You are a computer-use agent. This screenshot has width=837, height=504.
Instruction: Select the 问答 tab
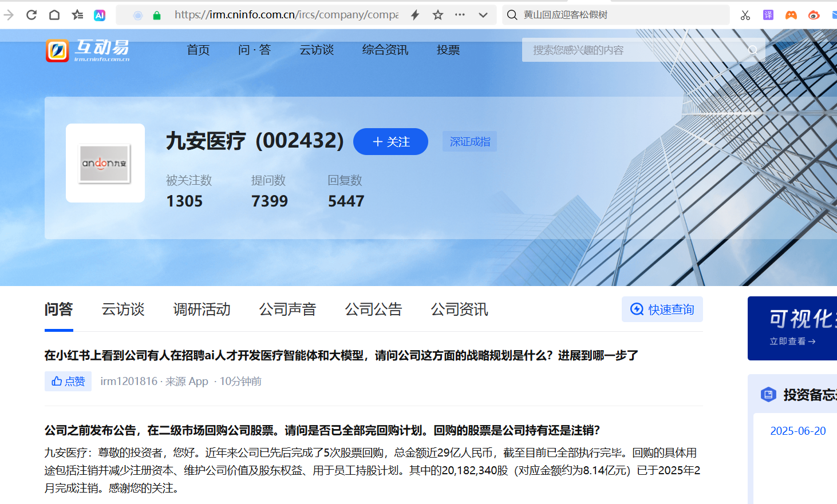click(x=58, y=309)
